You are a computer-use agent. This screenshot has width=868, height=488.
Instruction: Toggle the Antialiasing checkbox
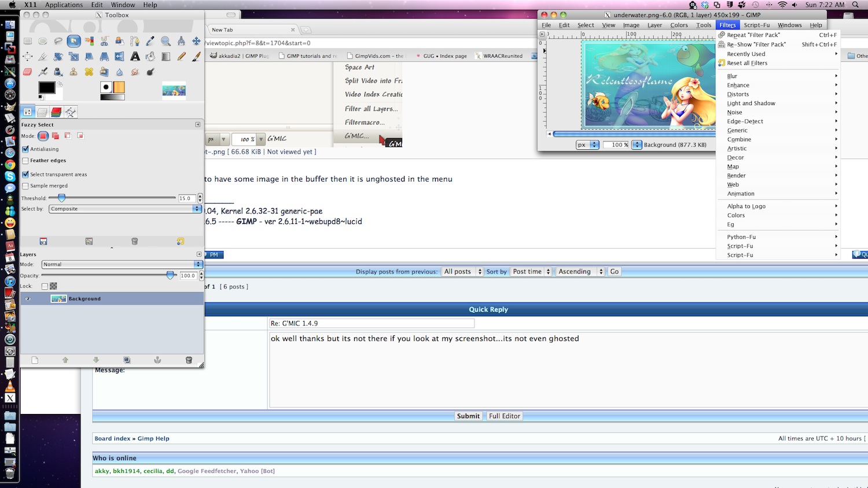[x=25, y=149]
